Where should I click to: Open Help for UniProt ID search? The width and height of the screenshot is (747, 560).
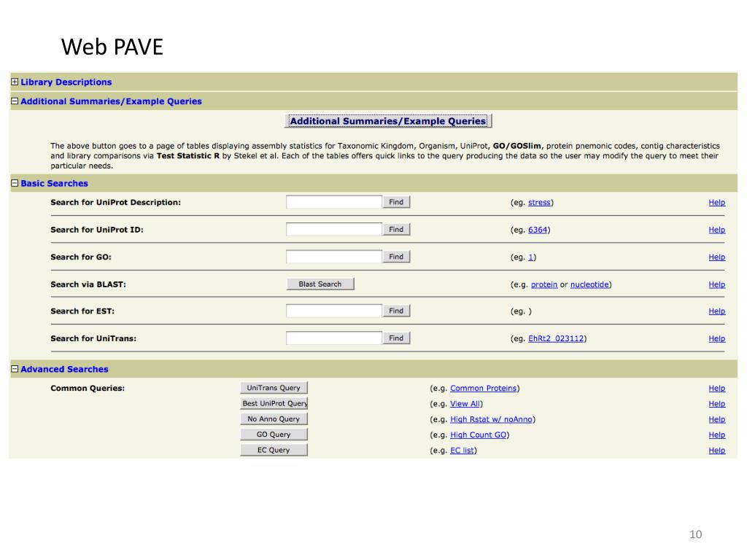pos(716,230)
